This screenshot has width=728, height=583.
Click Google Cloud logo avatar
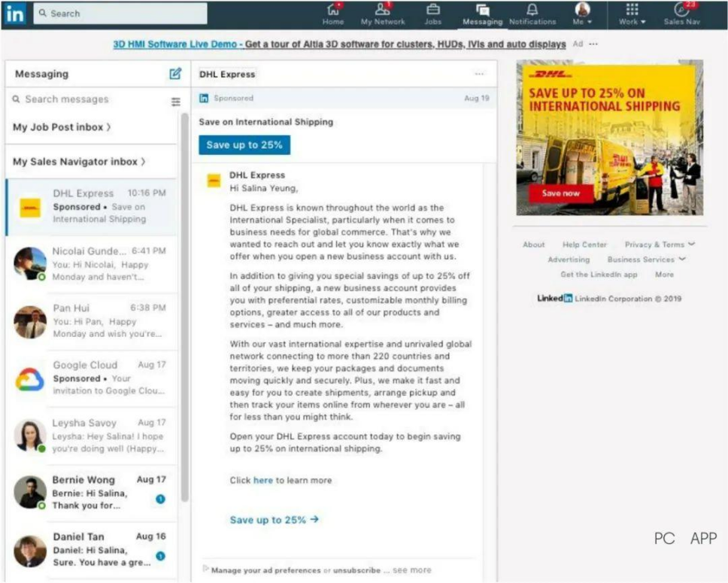click(30, 379)
